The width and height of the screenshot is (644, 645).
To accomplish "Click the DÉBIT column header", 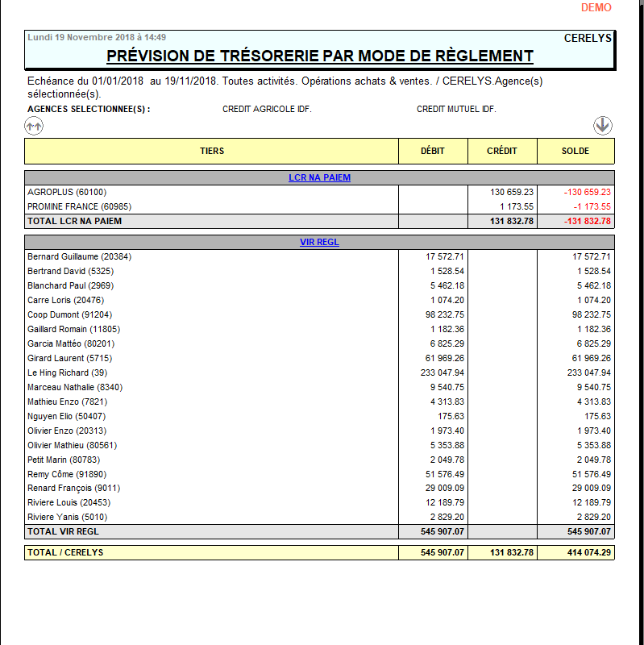I will [x=433, y=151].
